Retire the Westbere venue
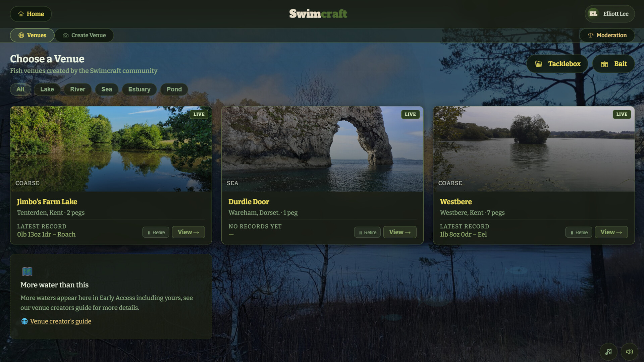This screenshot has width=644, height=362. pos(579,232)
